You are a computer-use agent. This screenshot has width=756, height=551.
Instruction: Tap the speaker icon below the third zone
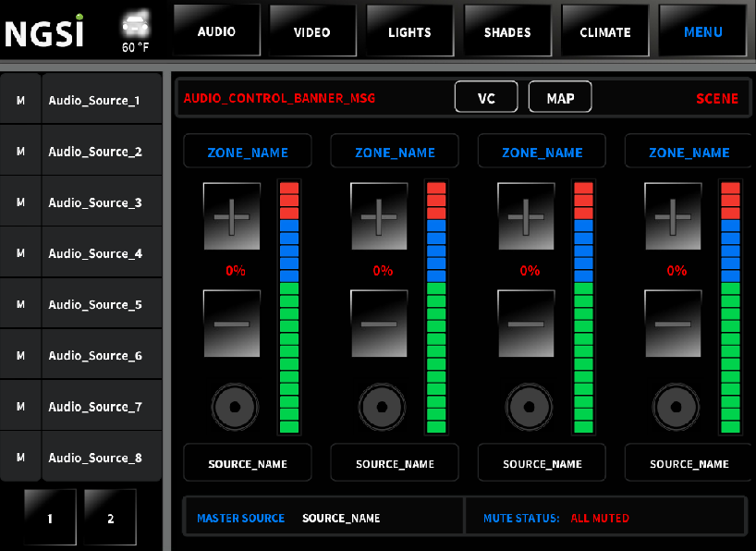(x=528, y=406)
